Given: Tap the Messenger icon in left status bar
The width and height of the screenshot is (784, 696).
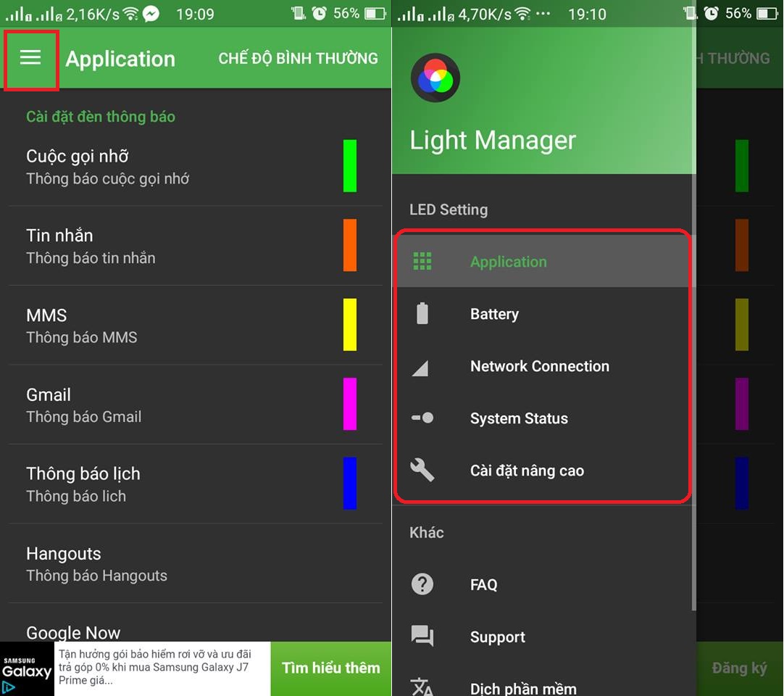Looking at the screenshot, I should (x=151, y=14).
